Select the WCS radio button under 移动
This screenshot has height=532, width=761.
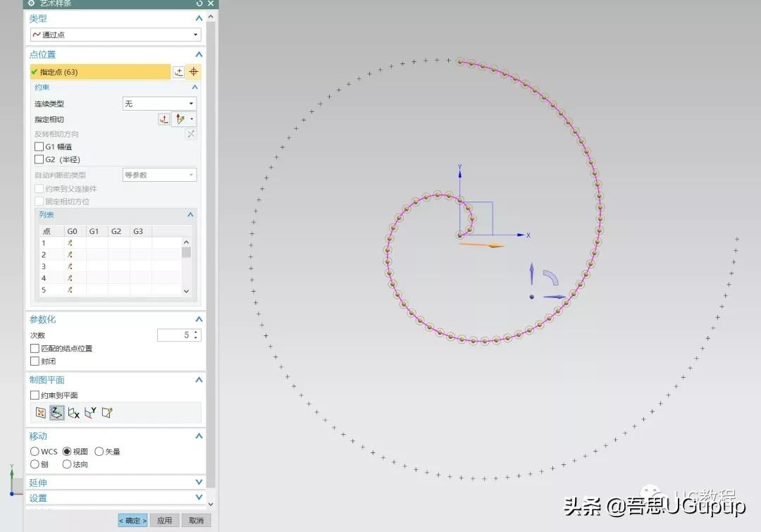35,452
